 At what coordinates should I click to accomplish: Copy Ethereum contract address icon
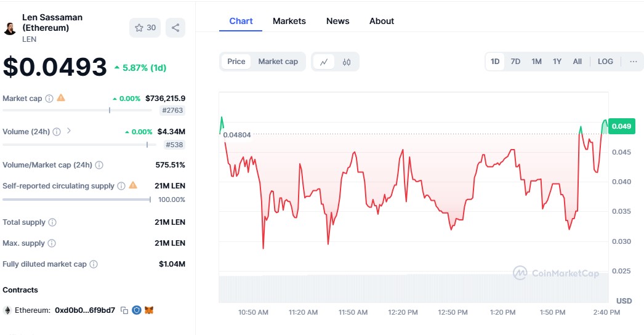124,310
